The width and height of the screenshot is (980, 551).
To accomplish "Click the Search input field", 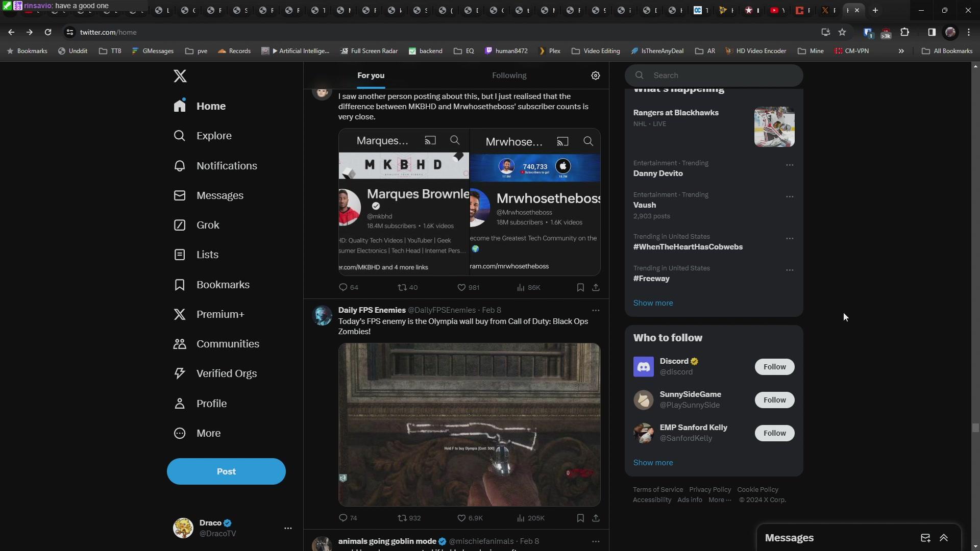I will [x=714, y=76].
